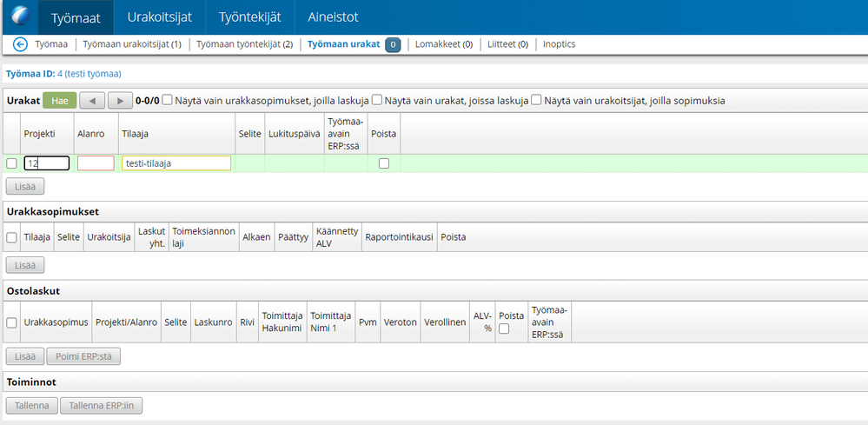This screenshot has height=425, width=868.
Task: Tick select-all checkbox in Ostolaskut header
Action: coord(11,322)
